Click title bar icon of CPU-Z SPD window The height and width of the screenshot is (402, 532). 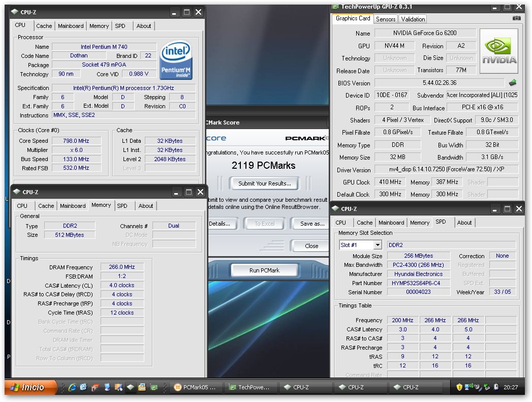point(335,209)
